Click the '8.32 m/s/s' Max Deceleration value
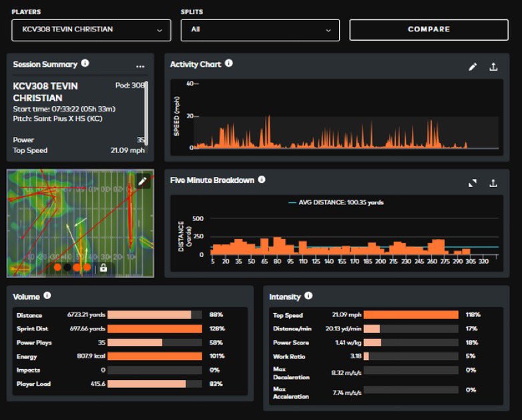 coord(346,373)
